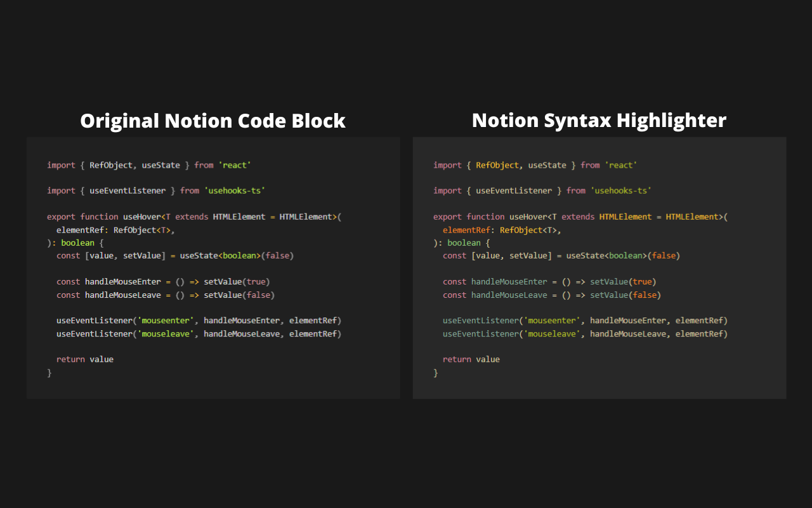Click "elementRef: RefObject<T>," in Syntax Highlighter block

[x=502, y=230]
